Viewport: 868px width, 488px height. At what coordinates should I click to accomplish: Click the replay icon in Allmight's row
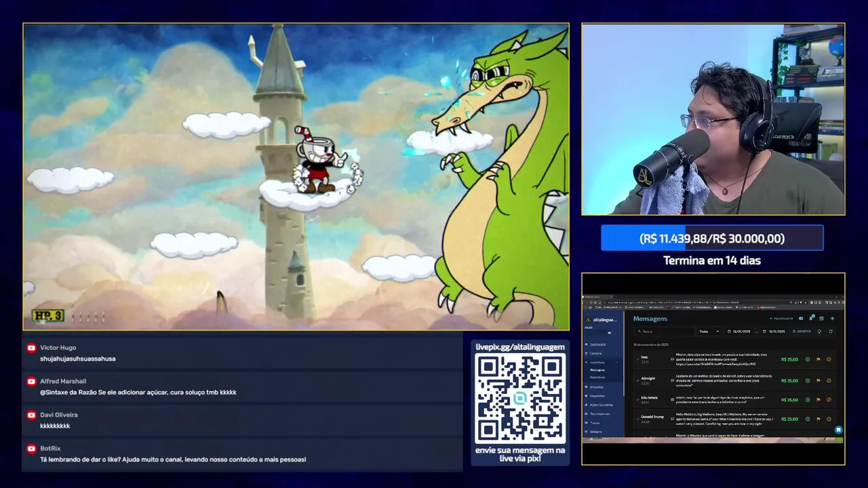click(808, 380)
